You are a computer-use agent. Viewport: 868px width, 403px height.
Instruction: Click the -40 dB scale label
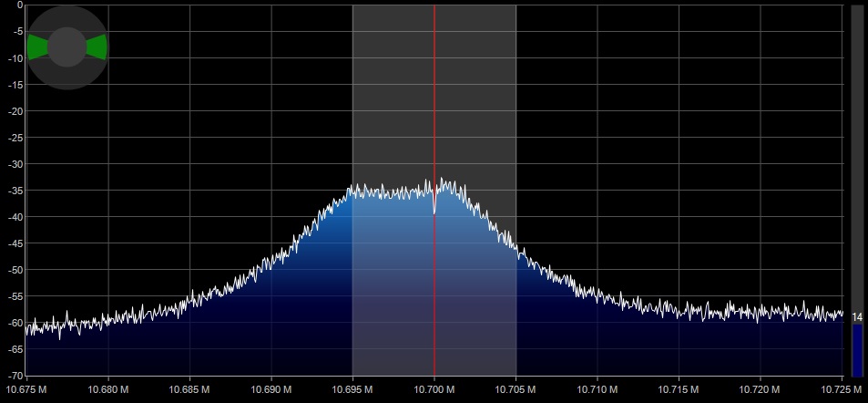tap(15, 217)
